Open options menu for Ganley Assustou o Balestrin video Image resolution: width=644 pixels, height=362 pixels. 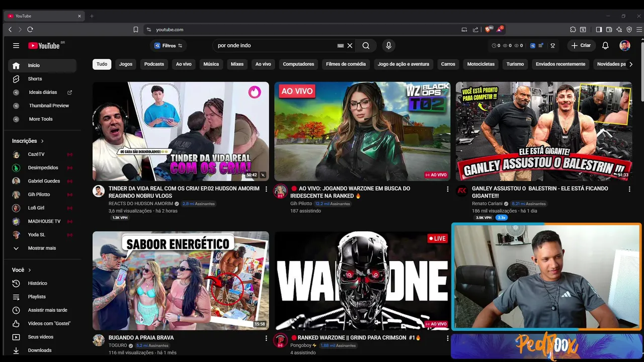click(x=629, y=189)
